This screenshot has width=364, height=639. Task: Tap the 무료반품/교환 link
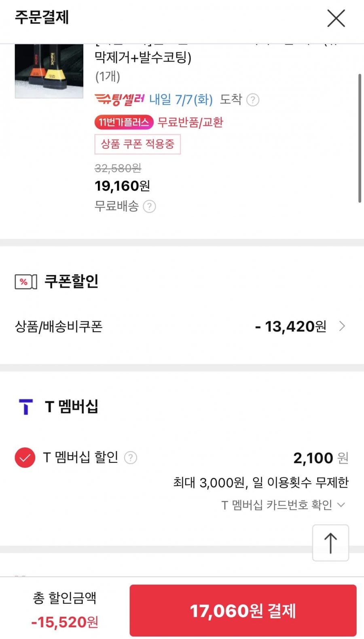click(x=190, y=122)
